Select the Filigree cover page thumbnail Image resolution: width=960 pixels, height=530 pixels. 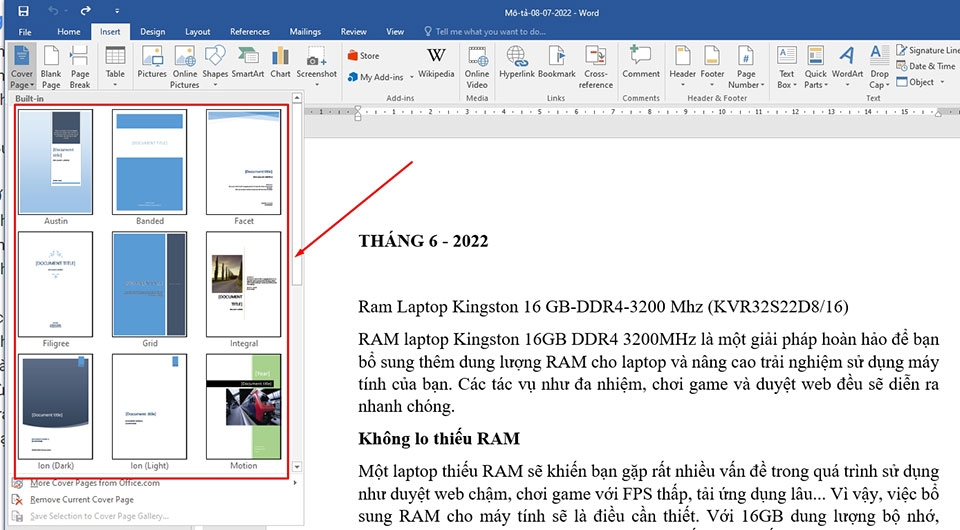(56, 285)
